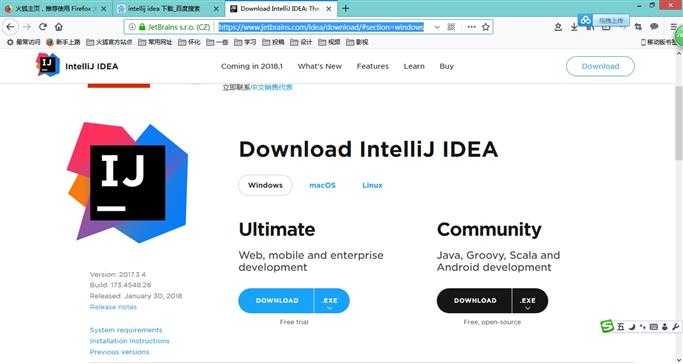
Task: Click the blue Ultimate DOWNLOAD button
Action: [x=276, y=300]
